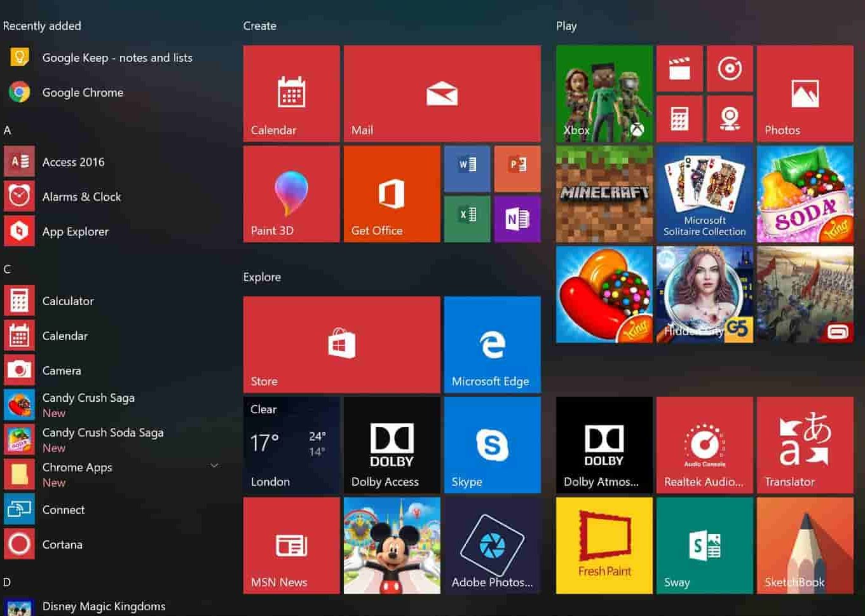This screenshot has width=865, height=616.
Task: Open the Minecraft tile
Action: coord(603,193)
